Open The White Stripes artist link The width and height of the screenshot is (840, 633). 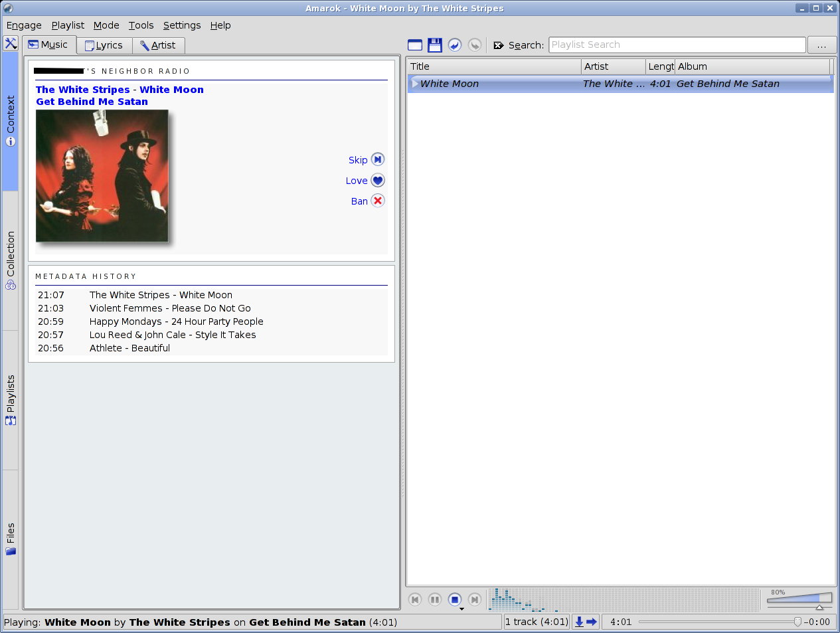[83, 90]
